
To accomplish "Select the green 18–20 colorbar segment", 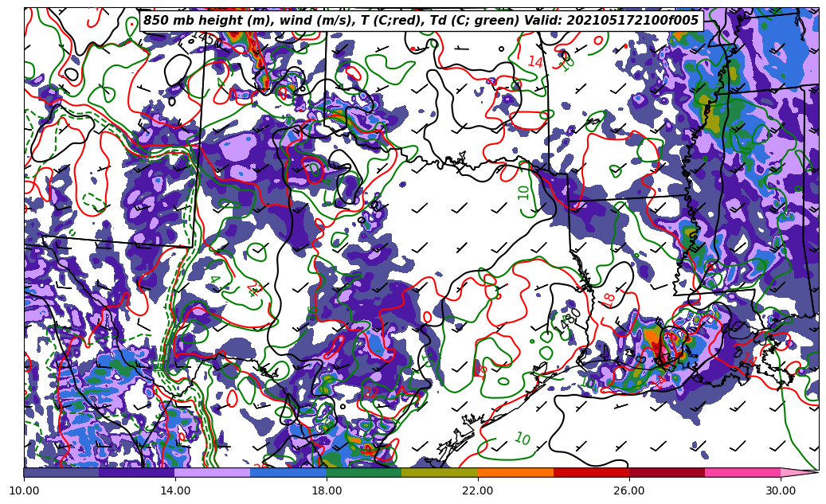I will [x=364, y=472].
